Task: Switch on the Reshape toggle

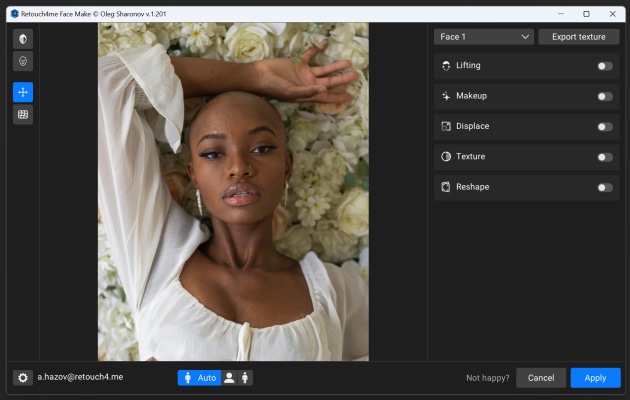Action: (604, 187)
